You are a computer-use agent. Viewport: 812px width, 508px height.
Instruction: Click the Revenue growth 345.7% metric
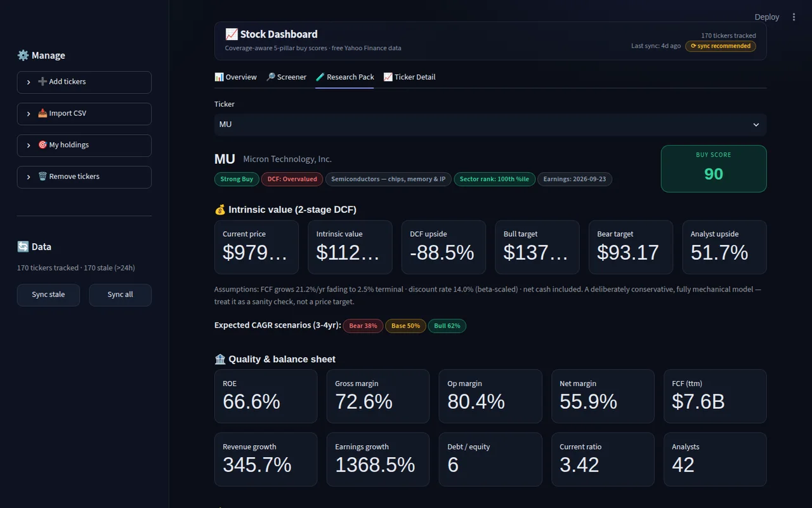pos(266,459)
